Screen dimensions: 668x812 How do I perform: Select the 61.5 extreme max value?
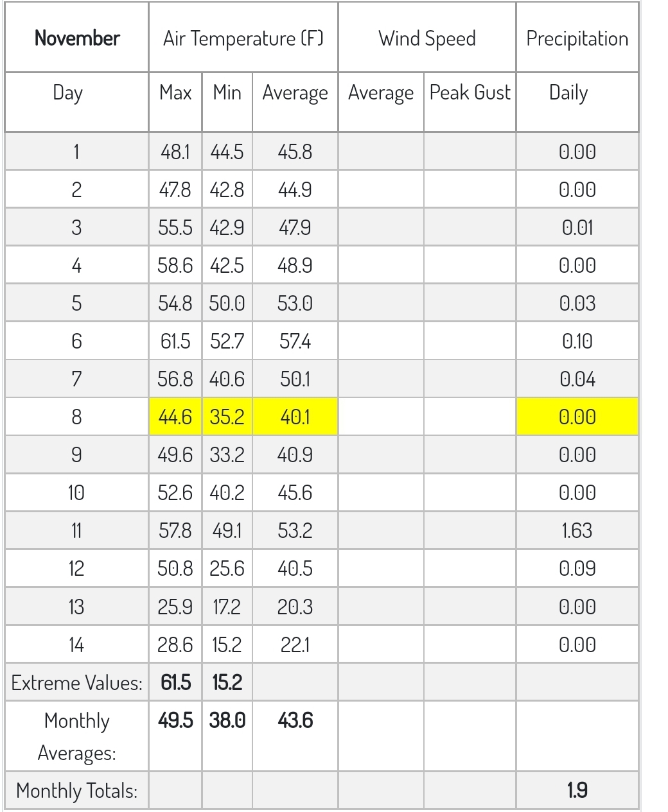point(175,682)
